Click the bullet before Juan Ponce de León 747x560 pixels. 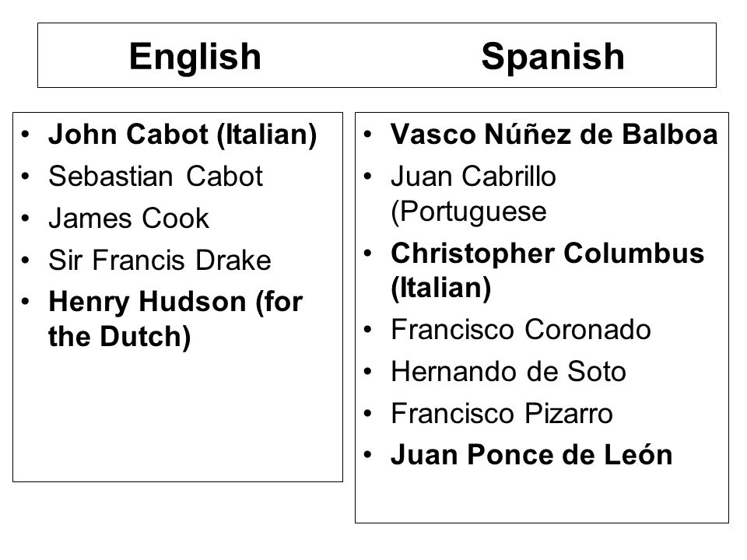pyautogui.click(x=367, y=455)
